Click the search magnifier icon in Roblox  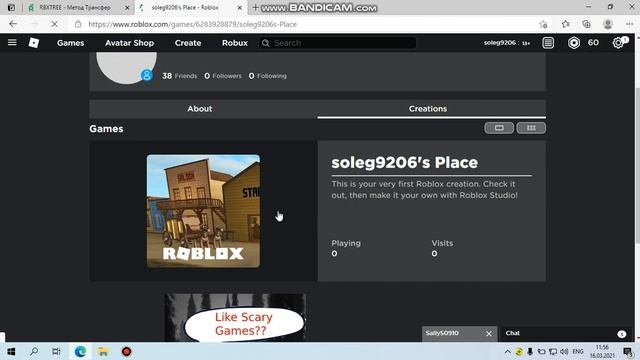click(266, 43)
